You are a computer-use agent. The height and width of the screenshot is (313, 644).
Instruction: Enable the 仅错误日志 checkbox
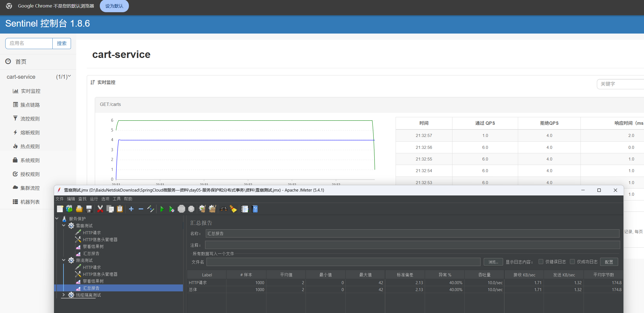click(x=541, y=261)
